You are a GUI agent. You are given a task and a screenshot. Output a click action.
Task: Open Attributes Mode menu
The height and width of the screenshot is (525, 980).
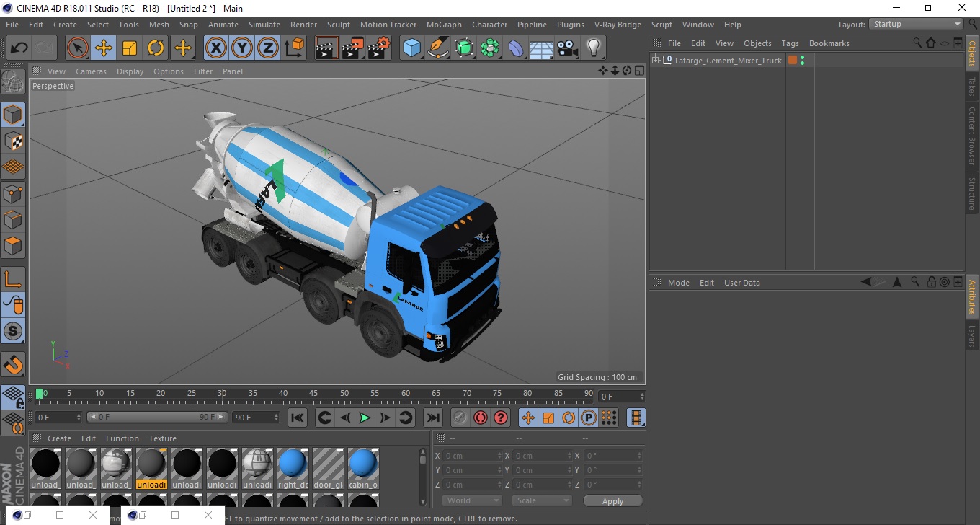pyautogui.click(x=679, y=283)
